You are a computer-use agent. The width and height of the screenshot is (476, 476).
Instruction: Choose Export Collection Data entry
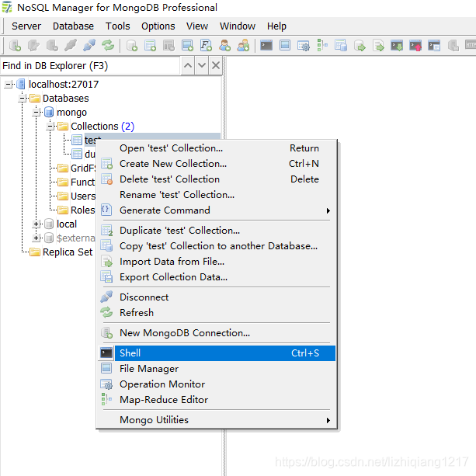[217, 277]
